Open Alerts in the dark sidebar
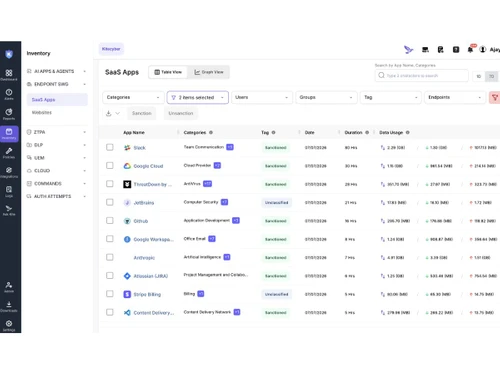This screenshot has width=500, height=375. pos(9,94)
